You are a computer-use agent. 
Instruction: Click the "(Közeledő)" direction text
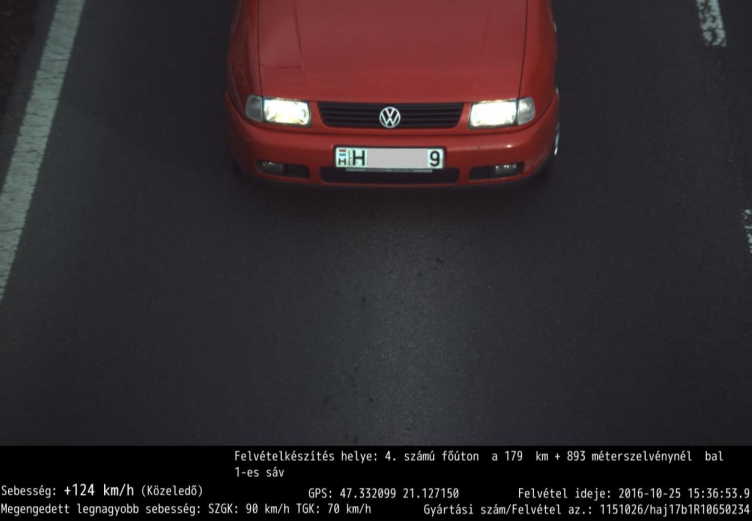pyautogui.click(x=172, y=491)
